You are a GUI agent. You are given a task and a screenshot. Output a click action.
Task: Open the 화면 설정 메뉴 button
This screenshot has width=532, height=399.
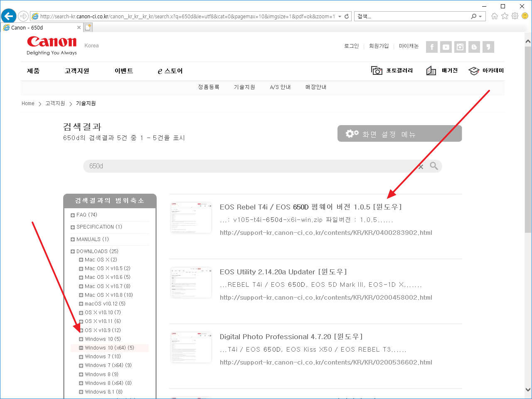pos(399,133)
